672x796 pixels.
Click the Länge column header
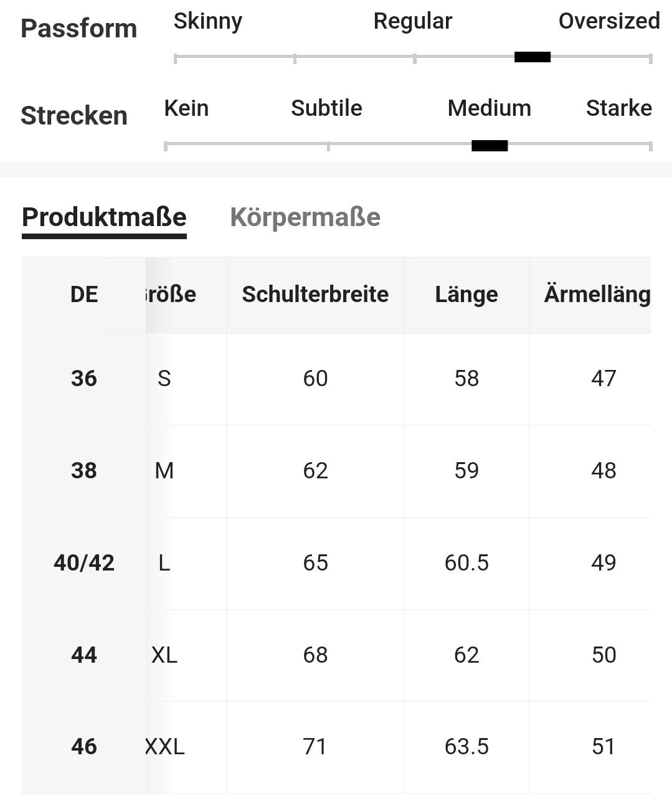coord(466,294)
